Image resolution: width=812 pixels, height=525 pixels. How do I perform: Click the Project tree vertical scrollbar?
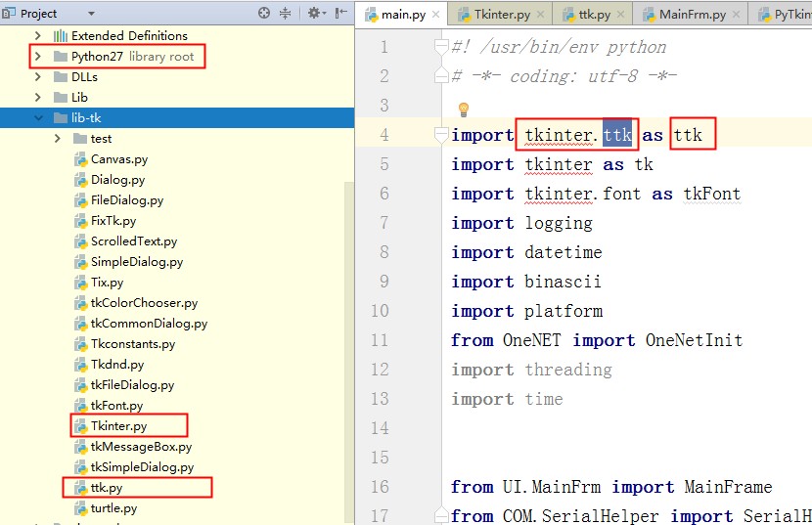coord(349,352)
